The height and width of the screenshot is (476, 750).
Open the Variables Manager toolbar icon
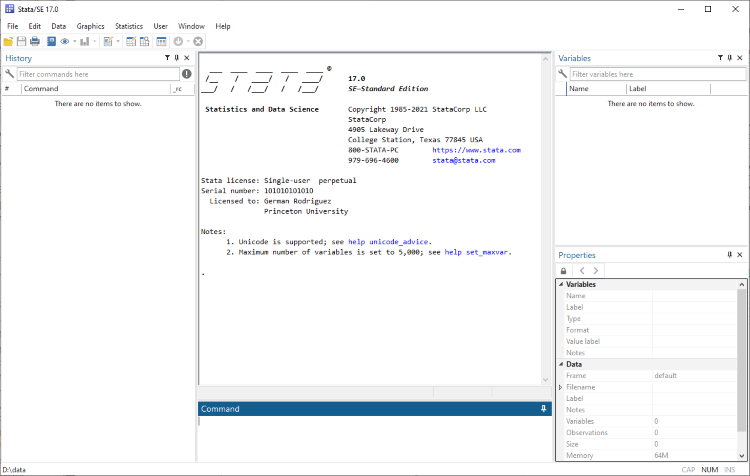coord(161,42)
